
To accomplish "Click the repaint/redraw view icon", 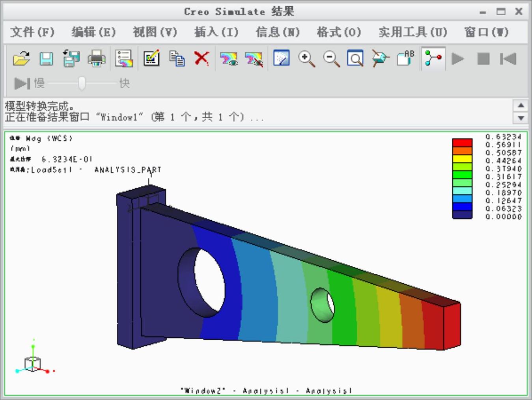I will [x=281, y=58].
